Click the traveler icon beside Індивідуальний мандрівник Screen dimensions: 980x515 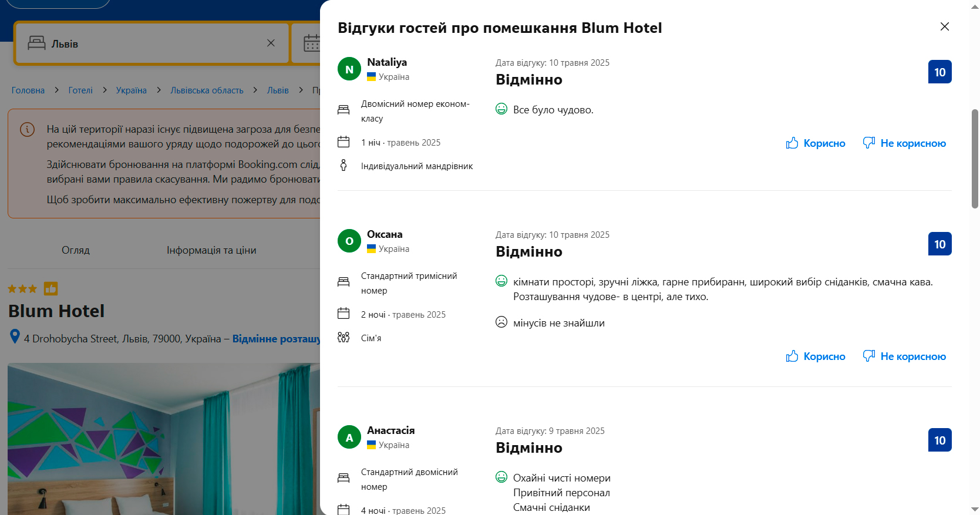click(343, 166)
